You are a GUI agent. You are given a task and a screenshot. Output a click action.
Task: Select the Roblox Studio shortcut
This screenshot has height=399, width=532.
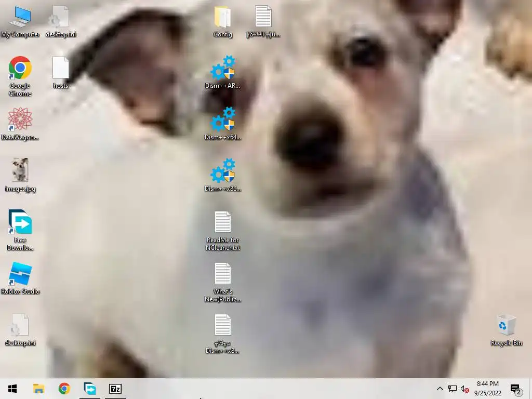[x=20, y=278]
